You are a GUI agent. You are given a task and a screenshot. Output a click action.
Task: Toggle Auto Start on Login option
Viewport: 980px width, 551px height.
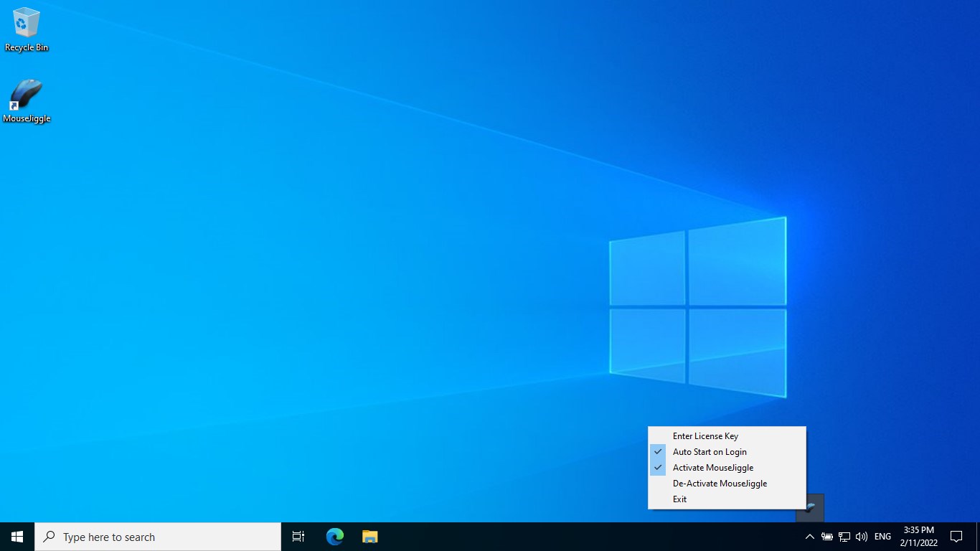pos(727,452)
